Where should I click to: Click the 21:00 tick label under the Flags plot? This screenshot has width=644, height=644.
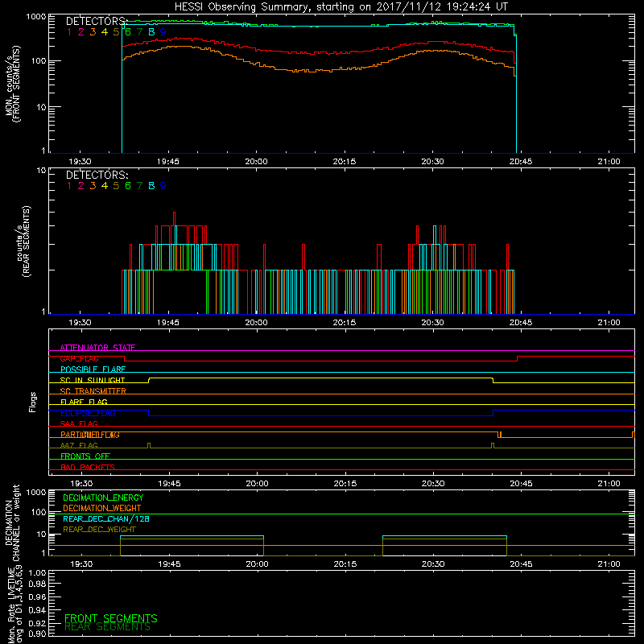[609, 484]
